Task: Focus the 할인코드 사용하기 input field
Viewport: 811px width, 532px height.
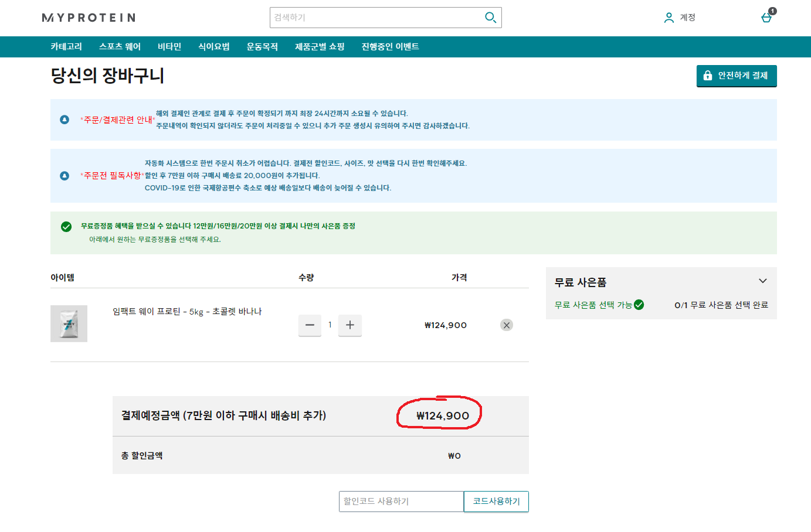Action: (x=401, y=502)
